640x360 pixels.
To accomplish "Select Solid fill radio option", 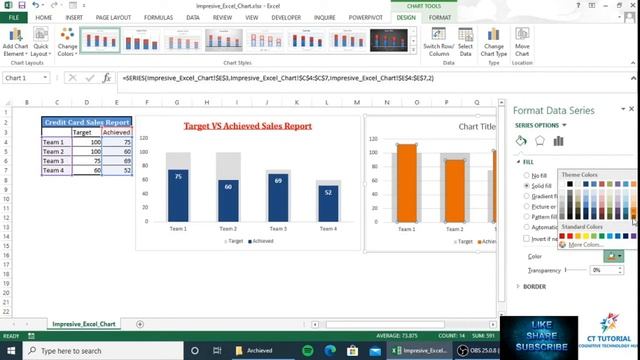I will (x=527, y=186).
